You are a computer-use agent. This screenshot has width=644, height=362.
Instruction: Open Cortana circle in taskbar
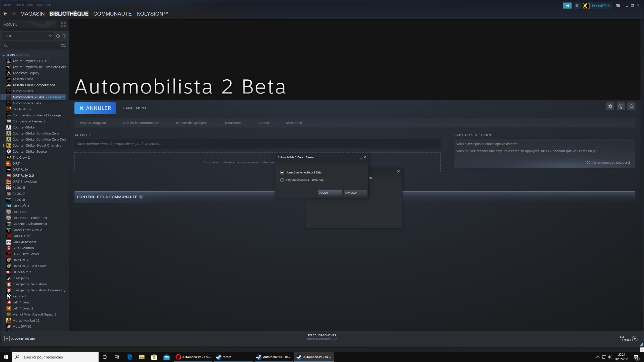tap(105, 357)
